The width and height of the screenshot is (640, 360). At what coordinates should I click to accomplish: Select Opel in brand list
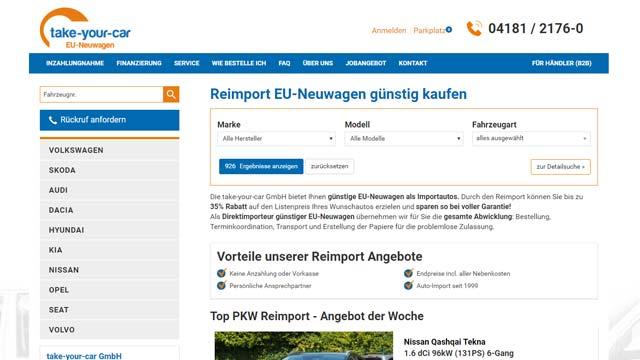point(109,290)
